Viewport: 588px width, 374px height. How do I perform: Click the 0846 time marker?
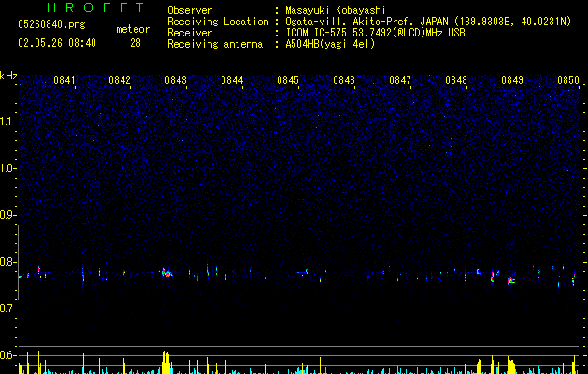(x=344, y=80)
